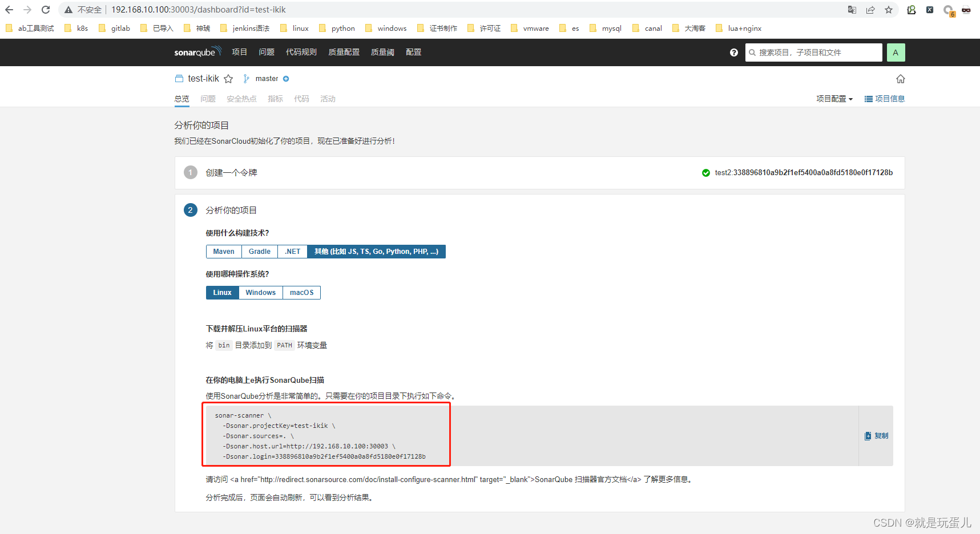The image size is (980, 534).
Task: Choose Linux as the operating system
Action: pyautogui.click(x=223, y=293)
